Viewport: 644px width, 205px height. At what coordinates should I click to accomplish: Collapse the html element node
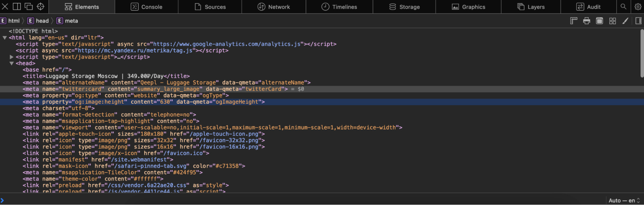point(5,38)
